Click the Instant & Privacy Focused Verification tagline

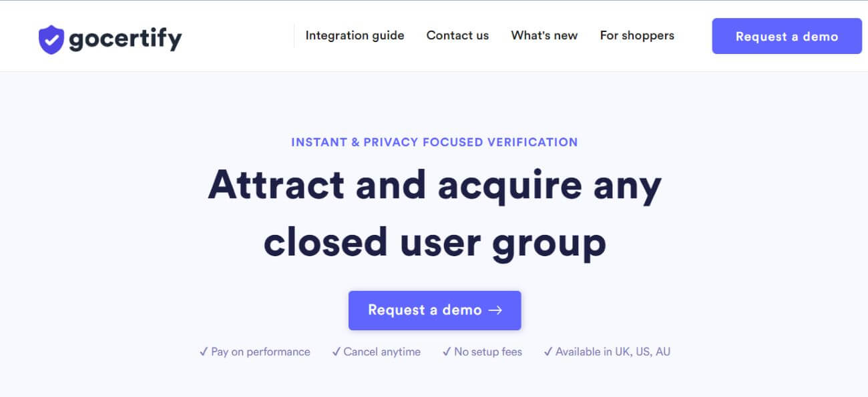tap(435, 142)
